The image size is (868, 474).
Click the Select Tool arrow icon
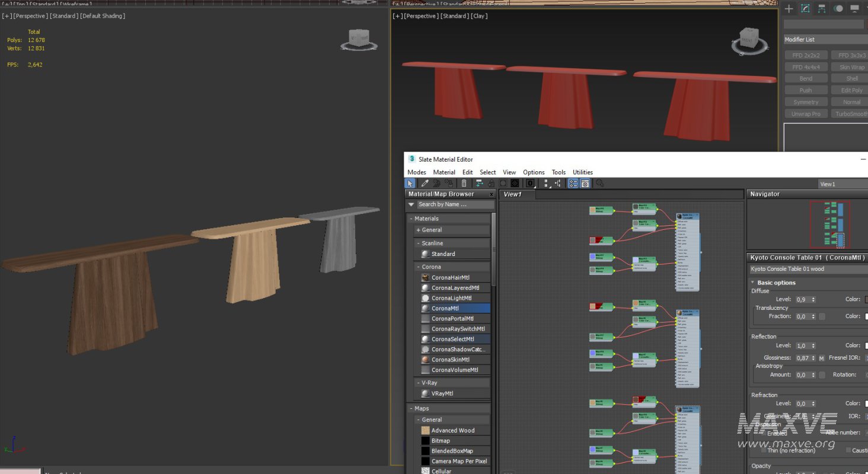pyautogui.click(x=410, y=184)
